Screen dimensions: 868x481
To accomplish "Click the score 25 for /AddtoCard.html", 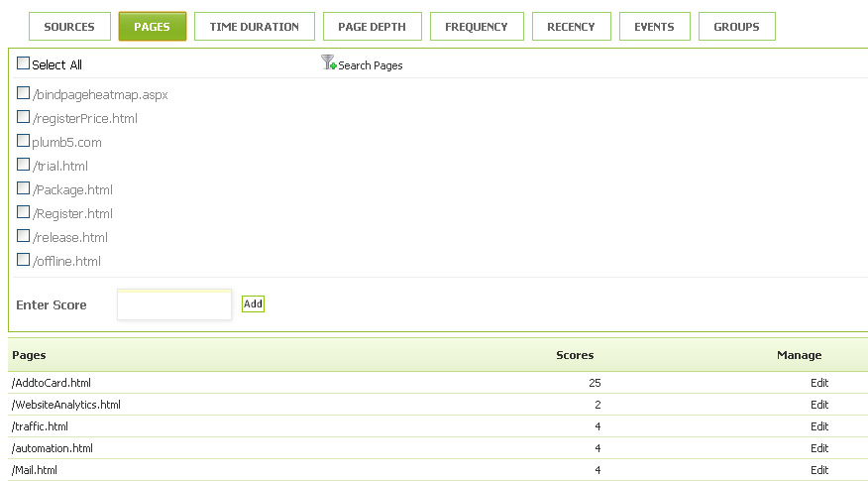I will coord(596,383).
